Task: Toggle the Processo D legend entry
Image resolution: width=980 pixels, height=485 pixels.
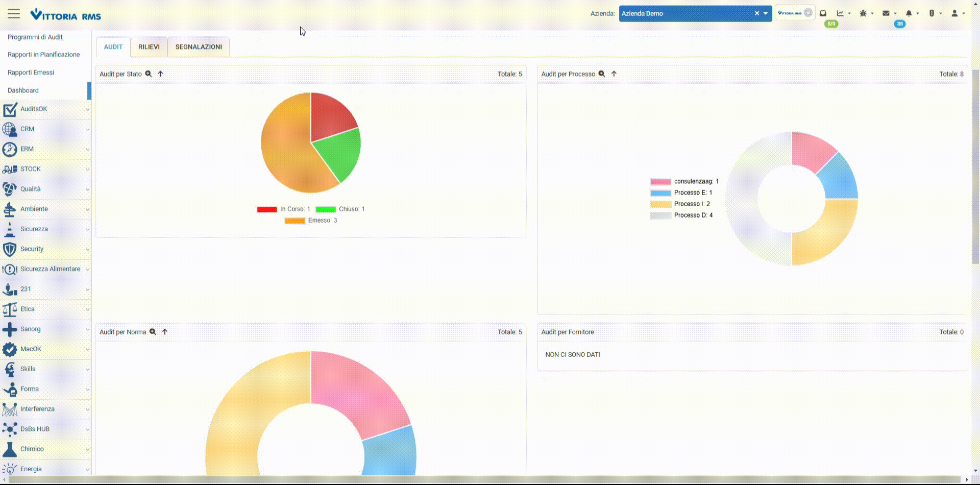Action: point(682,215)
